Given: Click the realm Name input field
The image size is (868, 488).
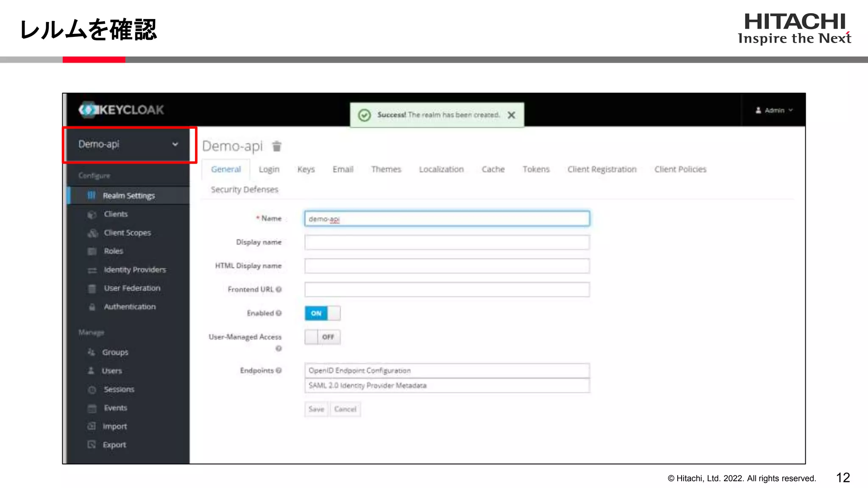Looking at the screenshot, I should [447, 219].
